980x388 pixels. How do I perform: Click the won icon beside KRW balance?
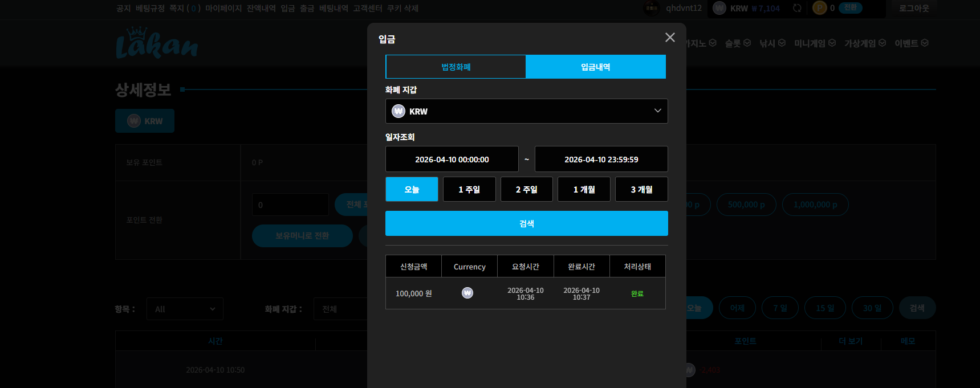pyautogui.click(x=719, y=8)
